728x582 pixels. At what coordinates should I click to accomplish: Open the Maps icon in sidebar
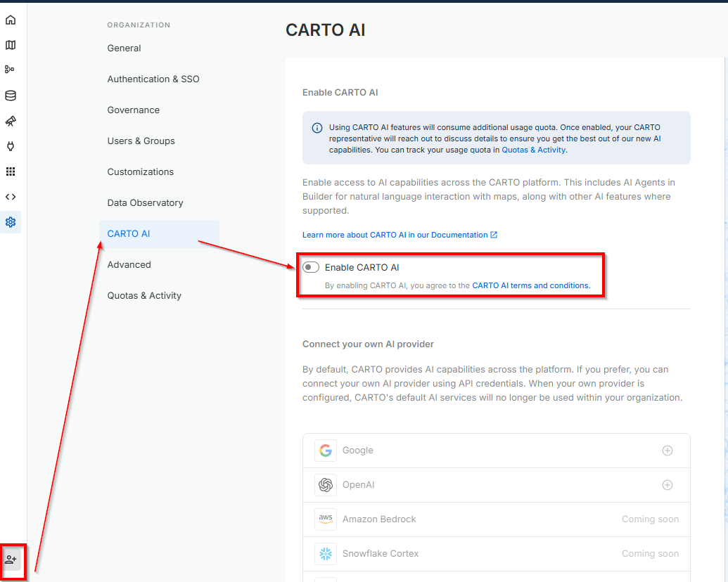[x=11, y=45]
